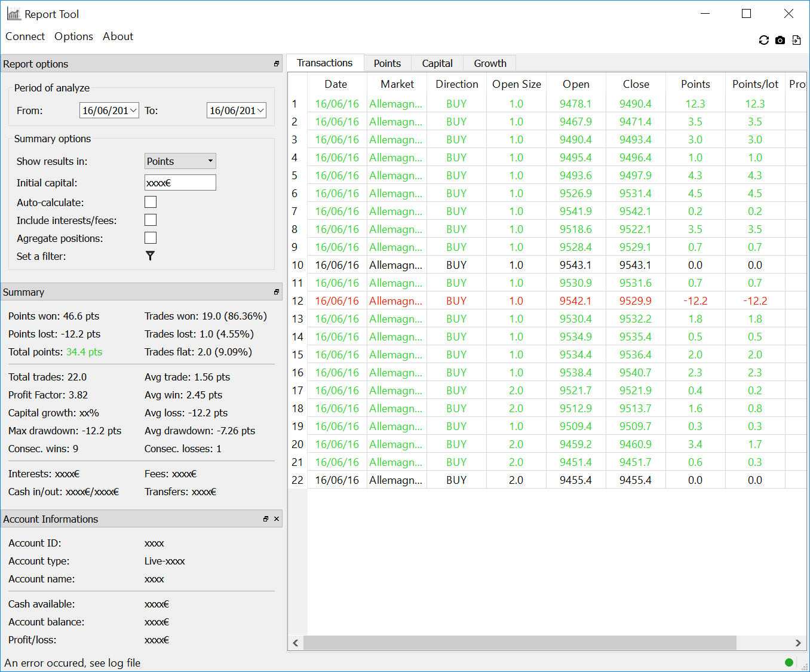Take a screenshot with the camera icon
Screen dimensions: 810x672
pyautogui.click(x=780, y=40)
